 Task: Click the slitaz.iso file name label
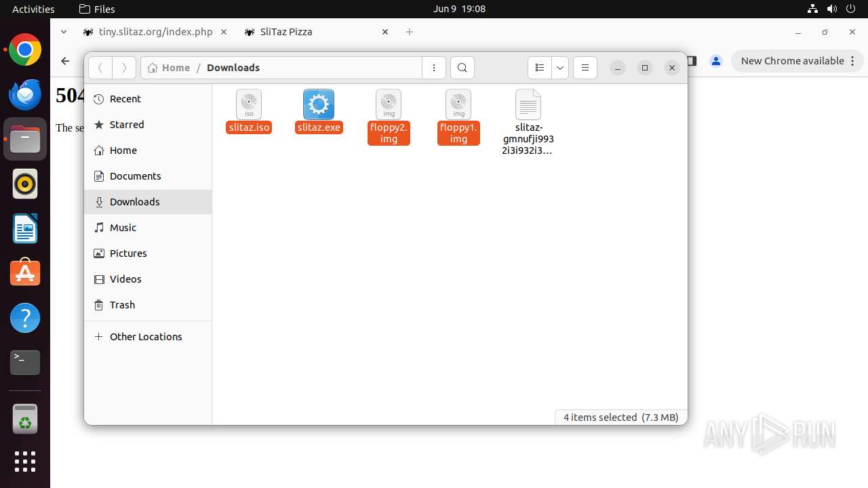(x=250, y=127)
